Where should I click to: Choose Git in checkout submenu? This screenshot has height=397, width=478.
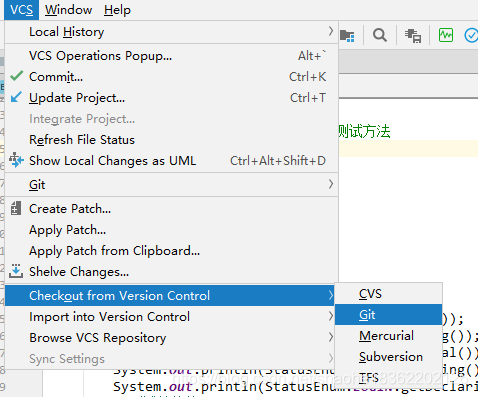389,314
